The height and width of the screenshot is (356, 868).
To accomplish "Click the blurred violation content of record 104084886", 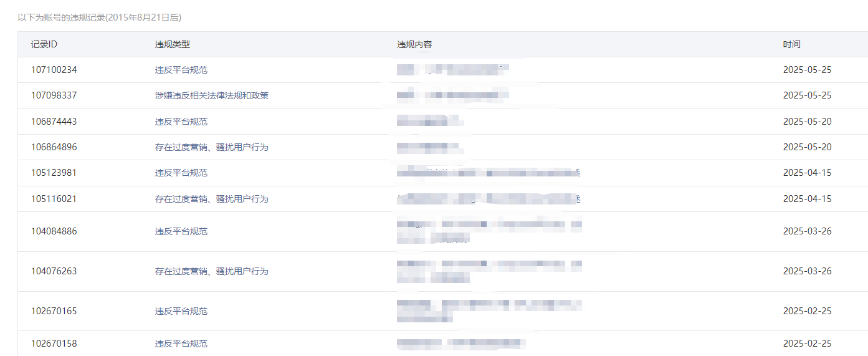I will tap(489, 231).
